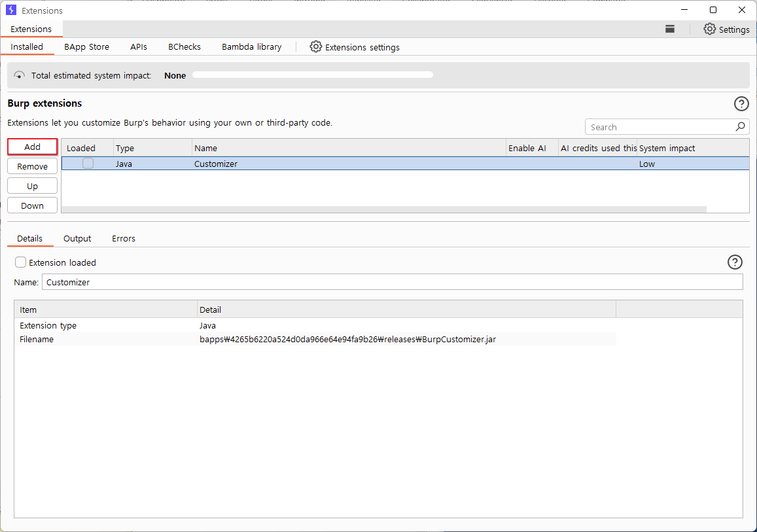The width and height of the screenshot is (757, 532).
Task: Sort by the Name column header
Action: pos(349,148)
